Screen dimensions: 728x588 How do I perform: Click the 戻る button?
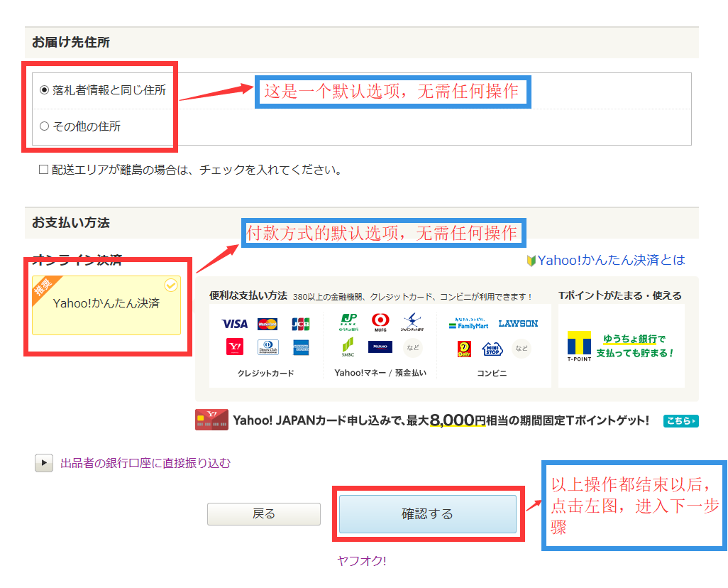264,513
